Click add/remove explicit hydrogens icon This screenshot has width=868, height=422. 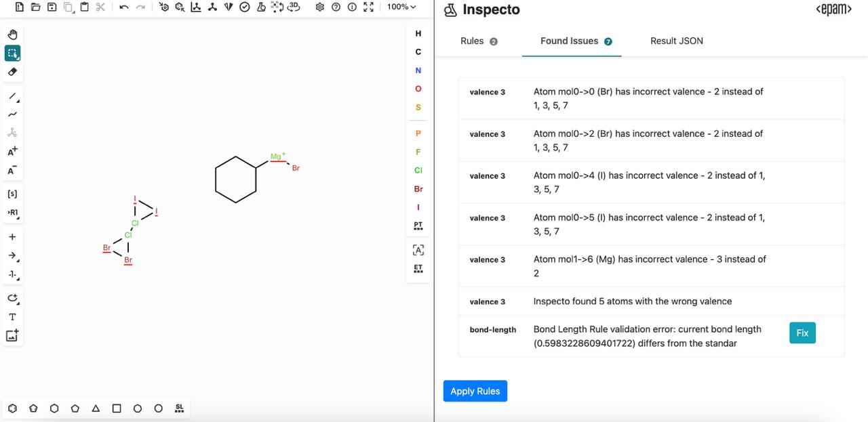click(277, 7)
